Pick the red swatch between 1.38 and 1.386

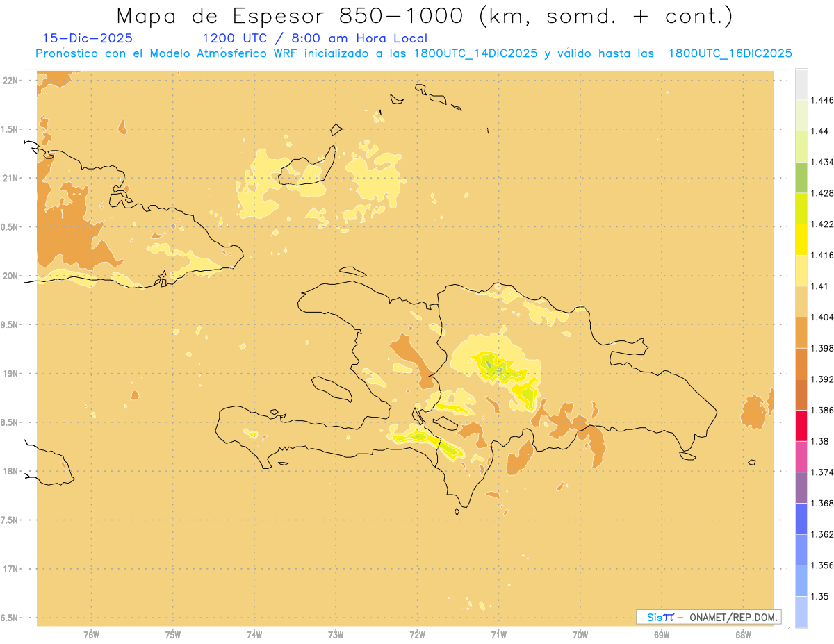coord(801,426)
